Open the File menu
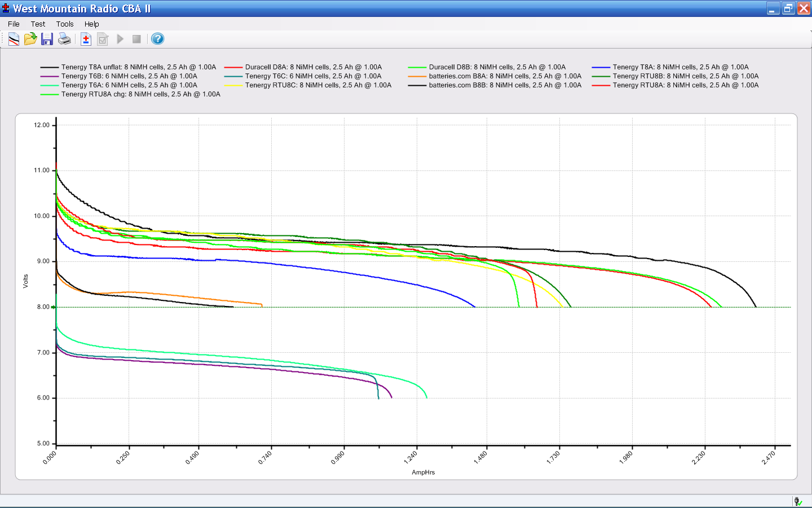This screenshot has height=508, width=812. point(14,24)
